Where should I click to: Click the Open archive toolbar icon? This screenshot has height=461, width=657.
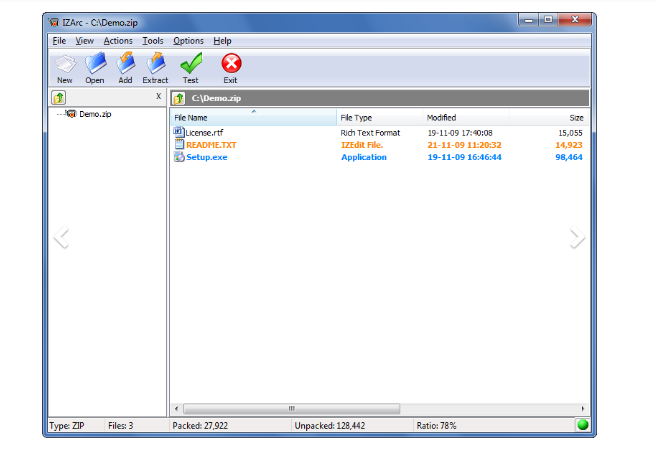(x=95, y=64)
